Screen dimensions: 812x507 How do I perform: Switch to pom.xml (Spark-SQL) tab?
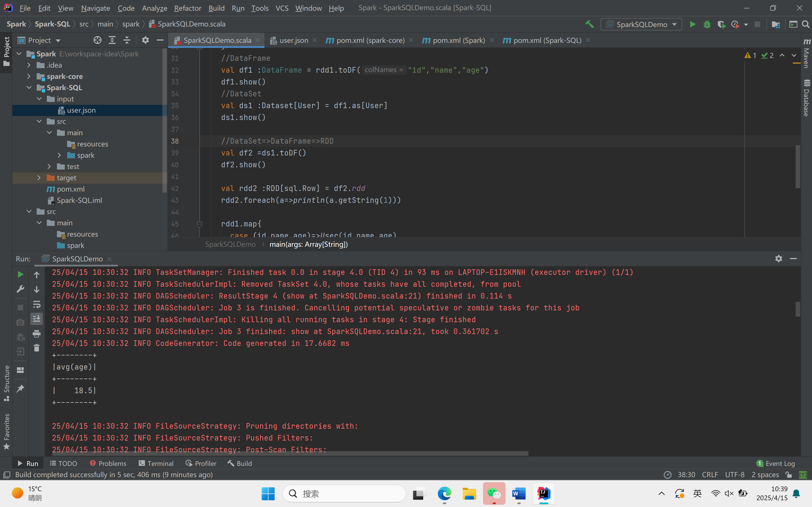[x=547, y=40]
